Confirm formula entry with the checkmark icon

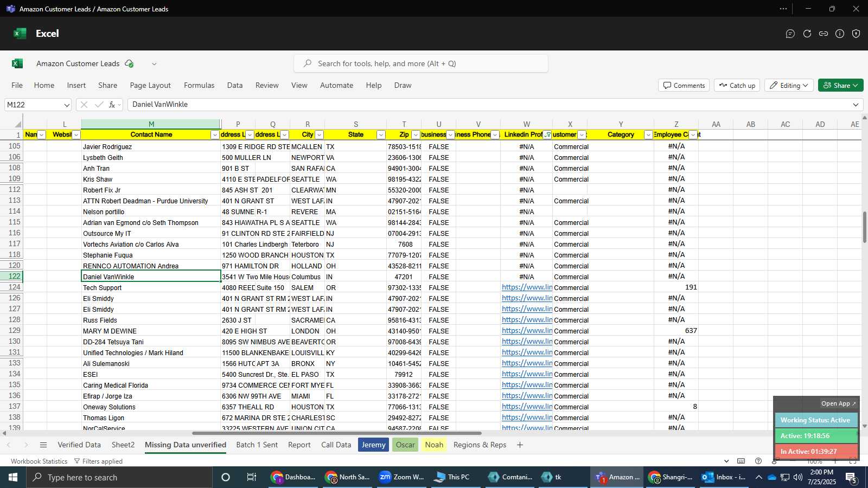click(x=99, y=105)
